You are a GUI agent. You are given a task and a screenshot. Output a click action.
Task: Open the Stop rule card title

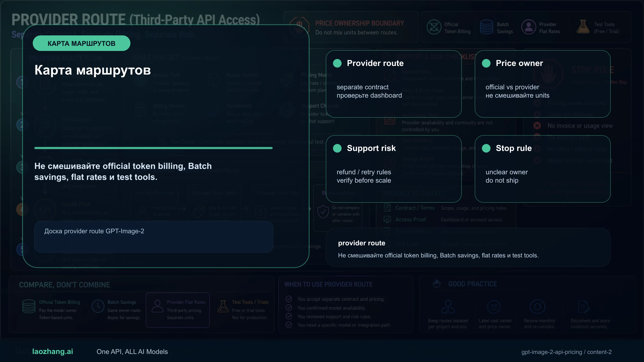click(514, 148)
